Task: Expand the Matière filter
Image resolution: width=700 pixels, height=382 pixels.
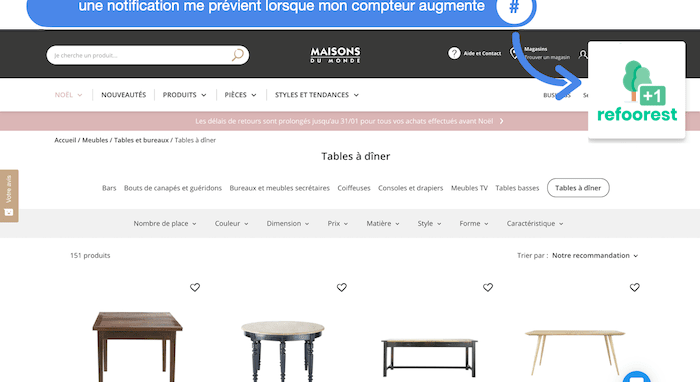Action: click(383, 224)
